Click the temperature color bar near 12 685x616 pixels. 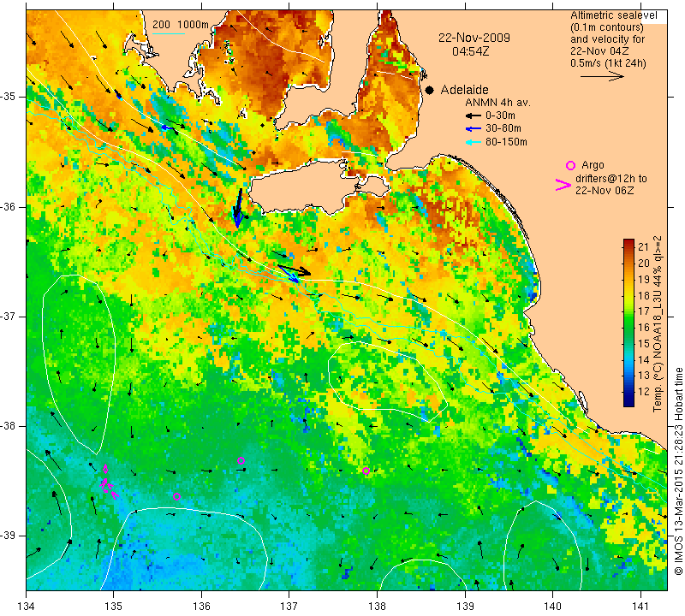628,392
